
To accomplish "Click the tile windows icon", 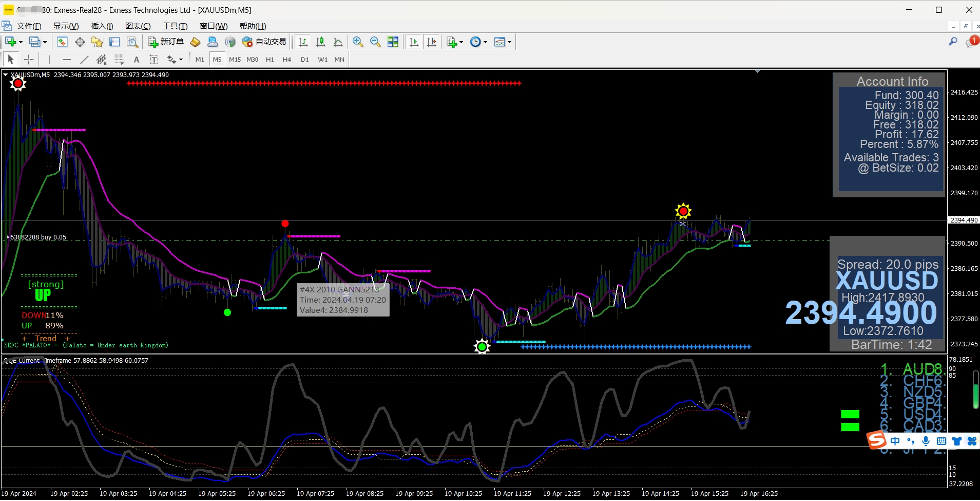I will click(393, 42).
